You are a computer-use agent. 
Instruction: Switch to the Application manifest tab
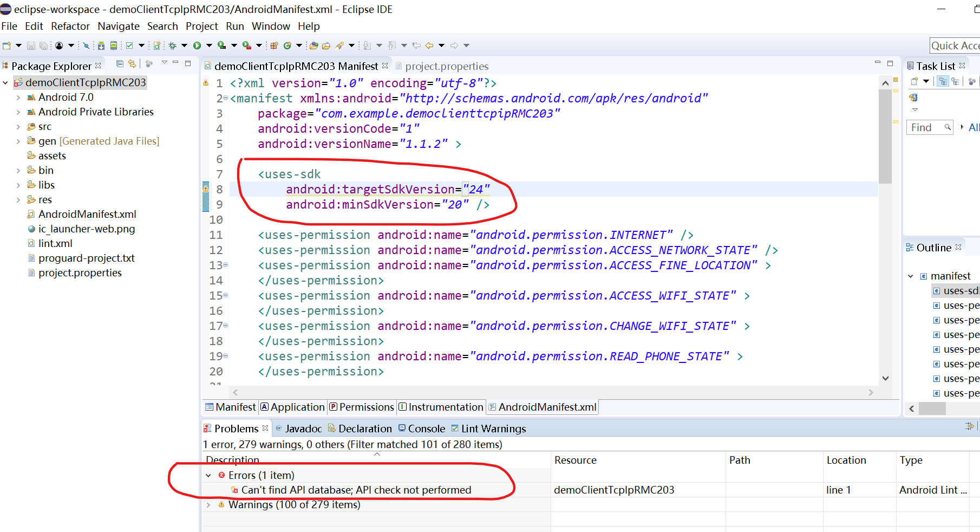pyautogui.click(x=292, y=407)
